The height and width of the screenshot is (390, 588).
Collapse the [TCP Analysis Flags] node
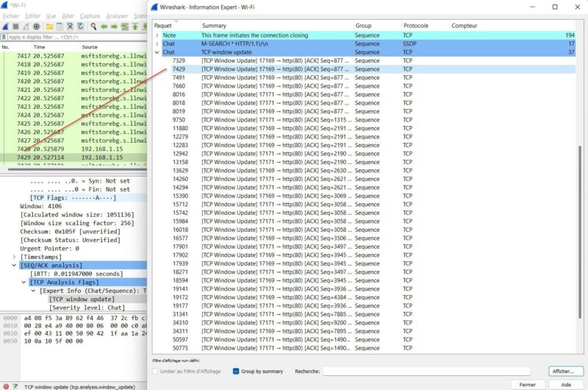[24, 283]
